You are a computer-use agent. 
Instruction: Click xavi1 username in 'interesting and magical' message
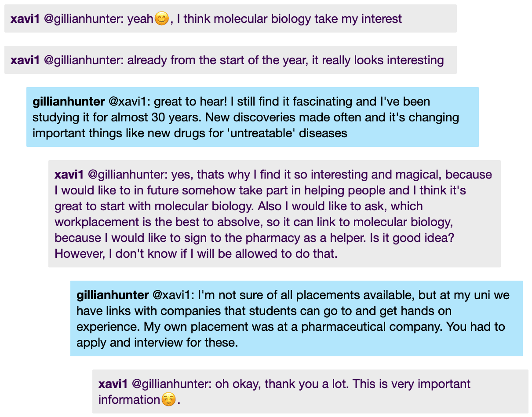(69, 175)
